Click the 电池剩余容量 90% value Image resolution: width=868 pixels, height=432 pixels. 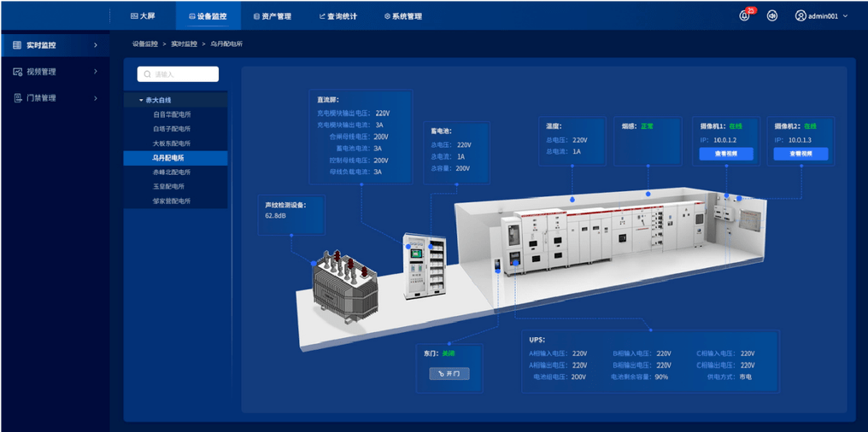[661, 377]
